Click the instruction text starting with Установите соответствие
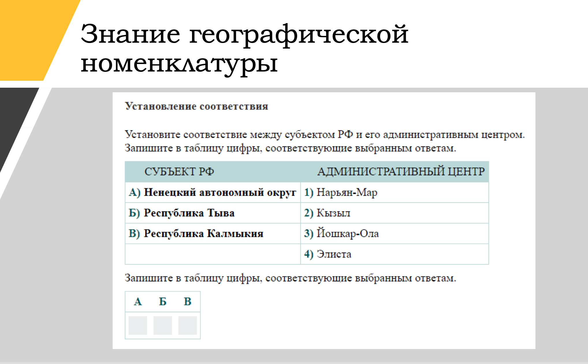Viewport: 588px width, 364px height. click(324, 135)
